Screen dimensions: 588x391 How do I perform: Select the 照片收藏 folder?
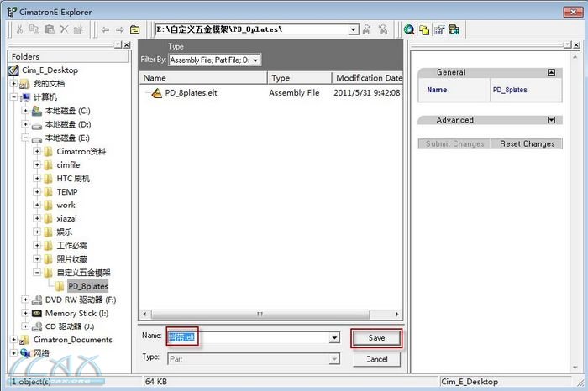(x=72, y=258)
